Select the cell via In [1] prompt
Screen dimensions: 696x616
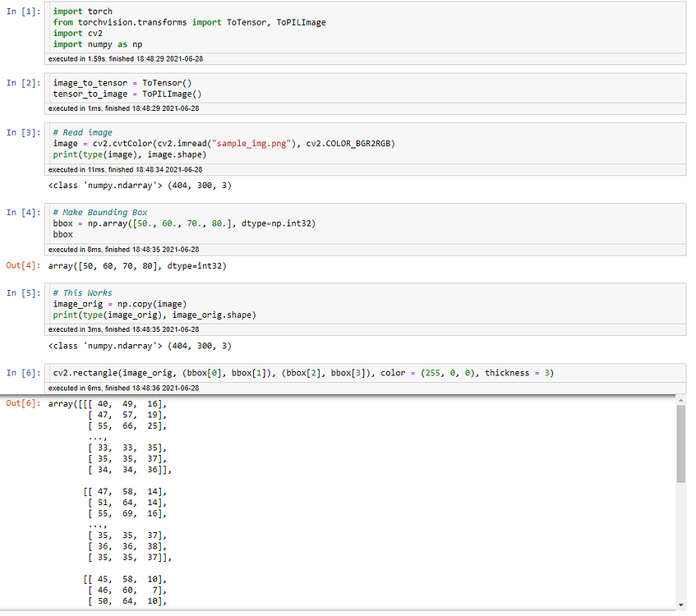pyautogui.click(x=23, y=12)
